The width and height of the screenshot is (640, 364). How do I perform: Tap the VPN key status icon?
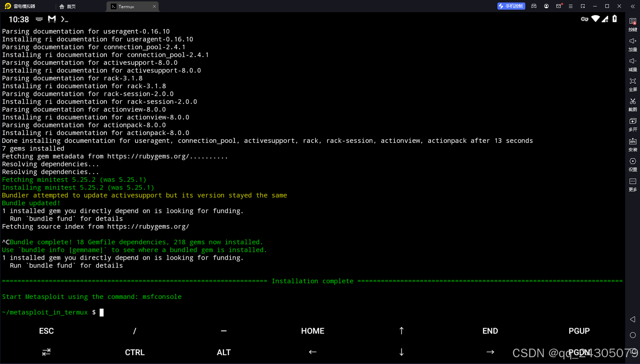click(x=585, y=19)
